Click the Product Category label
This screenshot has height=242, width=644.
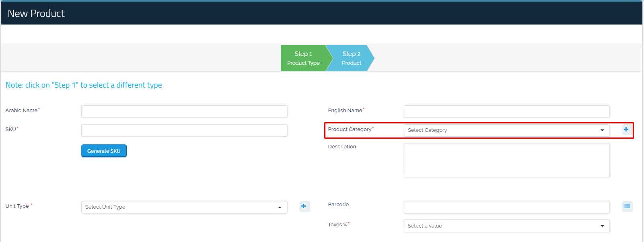(350, 129)
